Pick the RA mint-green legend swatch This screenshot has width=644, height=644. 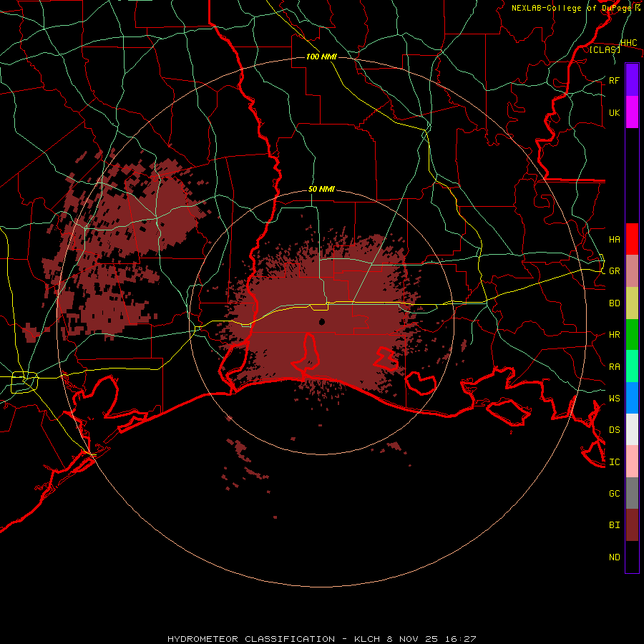632,366
